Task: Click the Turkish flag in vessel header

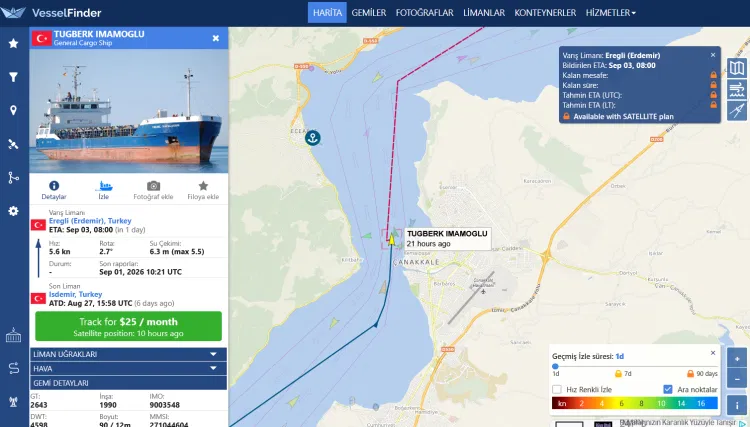Action: click(42, 38)
